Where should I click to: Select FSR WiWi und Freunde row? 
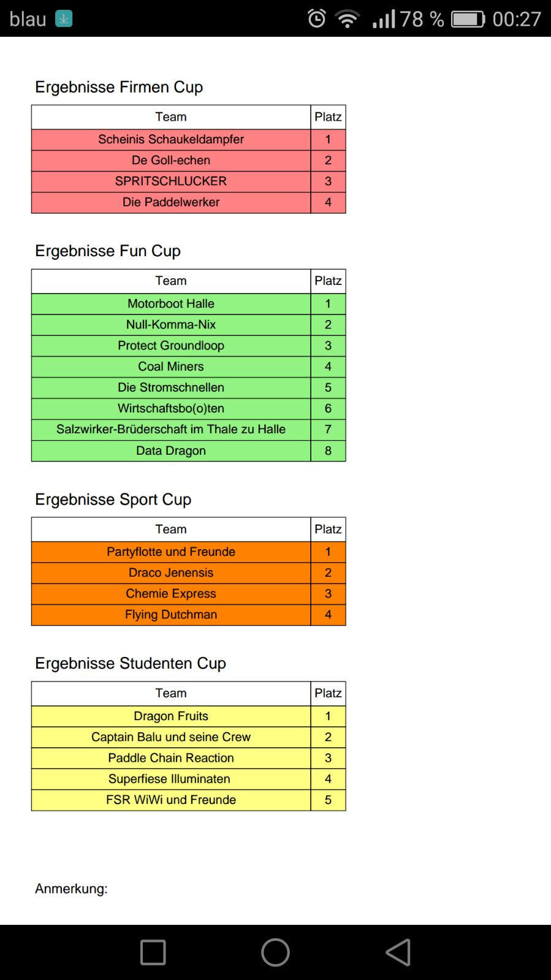[188, 800]
